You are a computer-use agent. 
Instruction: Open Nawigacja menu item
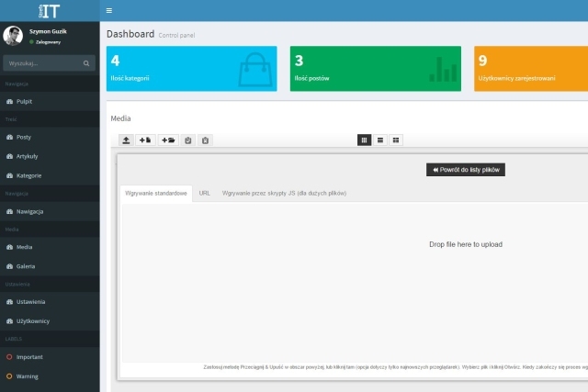coord(50,211)
